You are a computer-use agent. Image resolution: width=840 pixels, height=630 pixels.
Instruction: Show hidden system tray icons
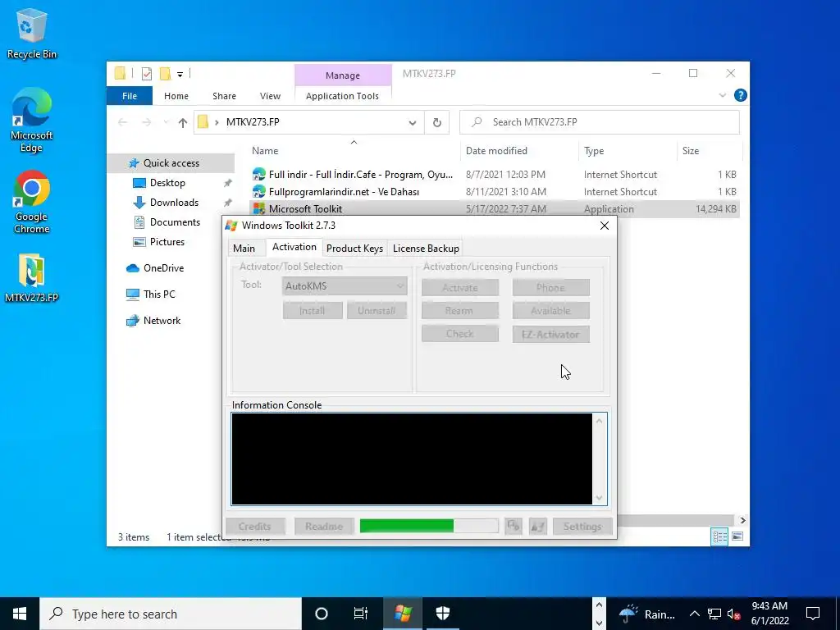(694, 614)
